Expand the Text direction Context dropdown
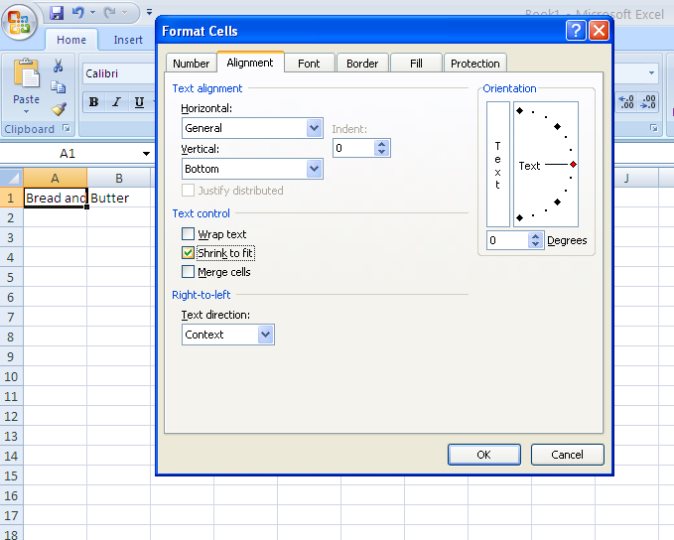This screenshot has width=674, height=540. point(266,334)
